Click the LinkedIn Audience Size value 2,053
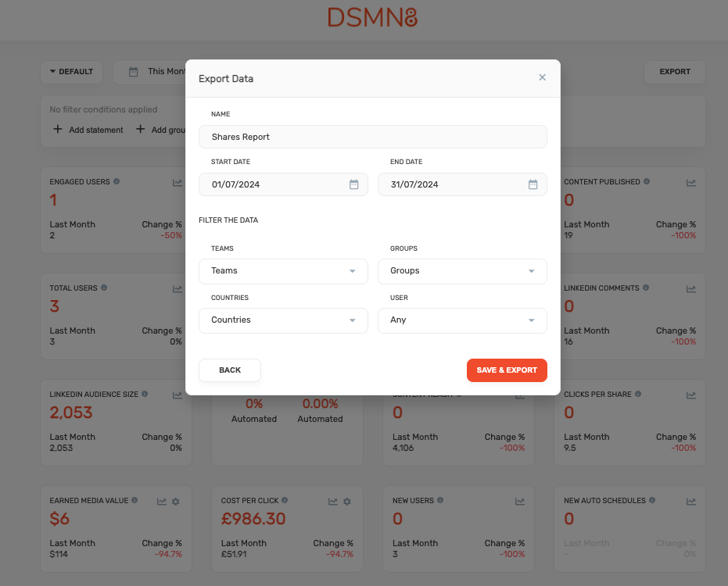728x586 pixels. [71, 413]
